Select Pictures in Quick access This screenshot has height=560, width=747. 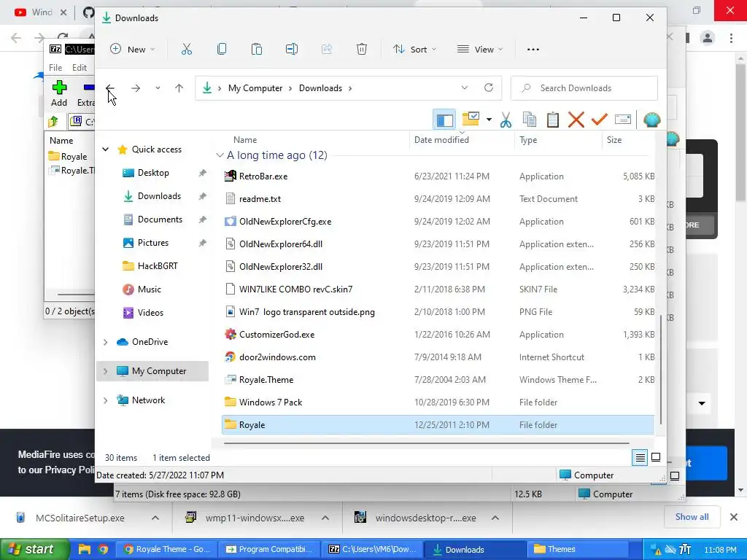153,243
